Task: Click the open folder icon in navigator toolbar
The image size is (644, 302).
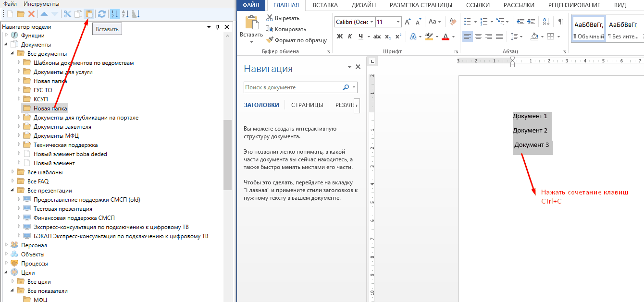Action: pyautogui.click(x=20, y=14)
